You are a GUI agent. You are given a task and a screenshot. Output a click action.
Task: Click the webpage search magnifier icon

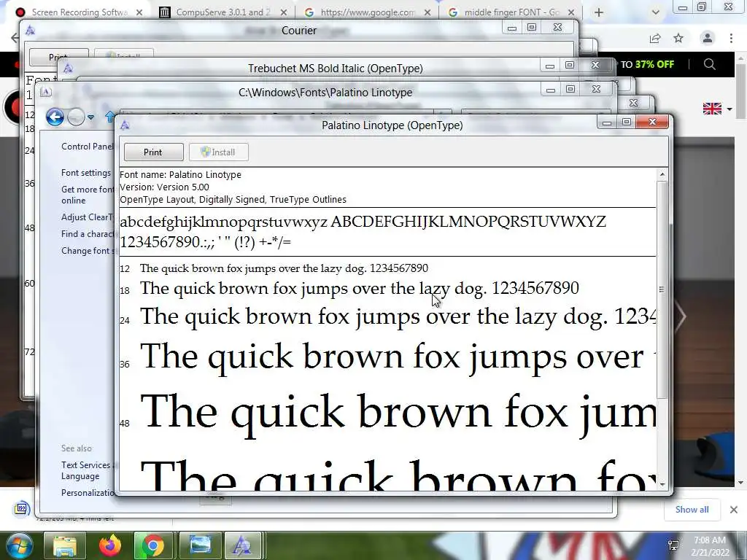pyautogui.click(x=709, y=64)
